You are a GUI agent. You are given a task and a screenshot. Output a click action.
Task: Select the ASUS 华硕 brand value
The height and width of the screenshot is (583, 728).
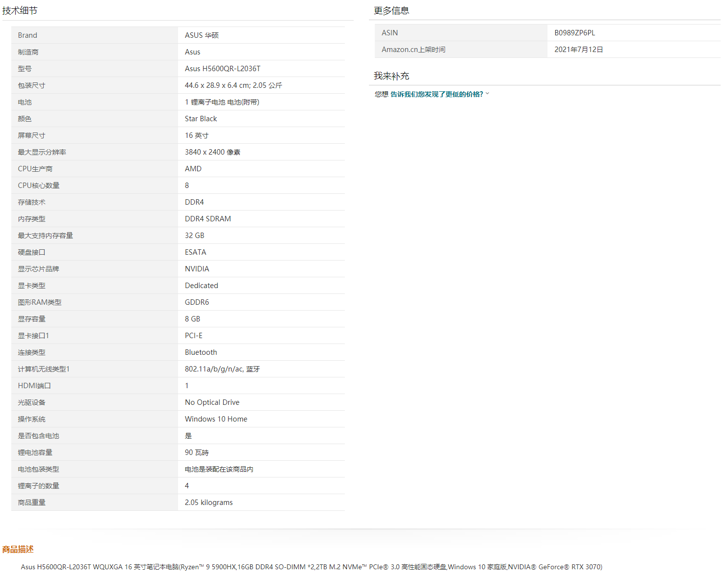202,35
